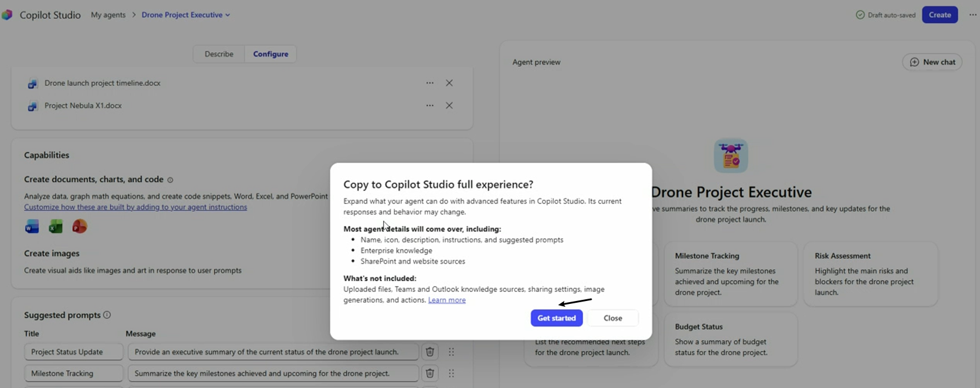Click the Drone launch project timeline.docx filename
Image resolution: width=980 pixels, height=388 pixels.
click(x=103, y=83)
